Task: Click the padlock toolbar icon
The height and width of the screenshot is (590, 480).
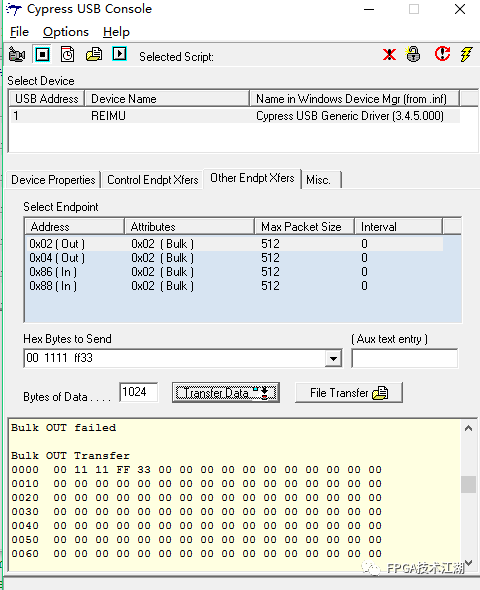Action: 413,54
